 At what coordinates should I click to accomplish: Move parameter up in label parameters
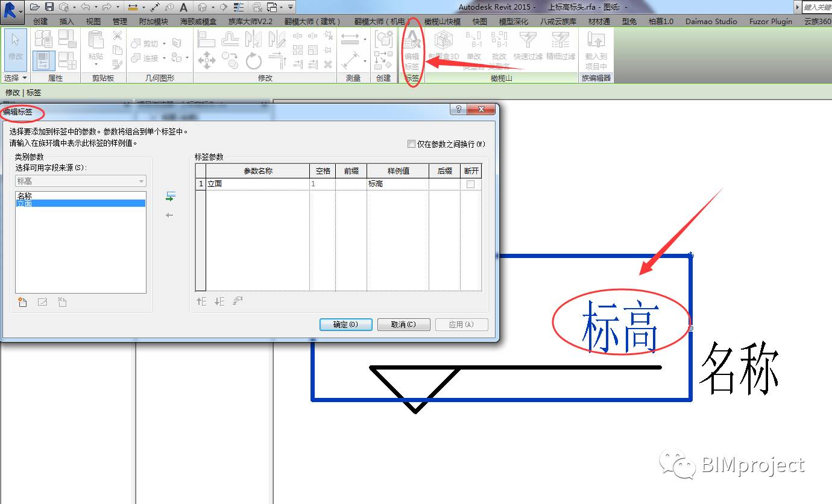click(201, 301)
